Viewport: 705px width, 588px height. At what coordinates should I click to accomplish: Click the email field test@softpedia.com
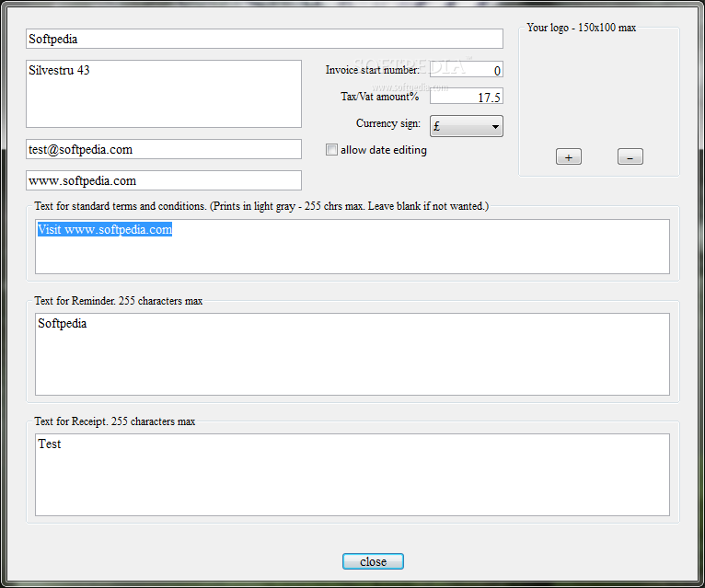tap(164, 149)
